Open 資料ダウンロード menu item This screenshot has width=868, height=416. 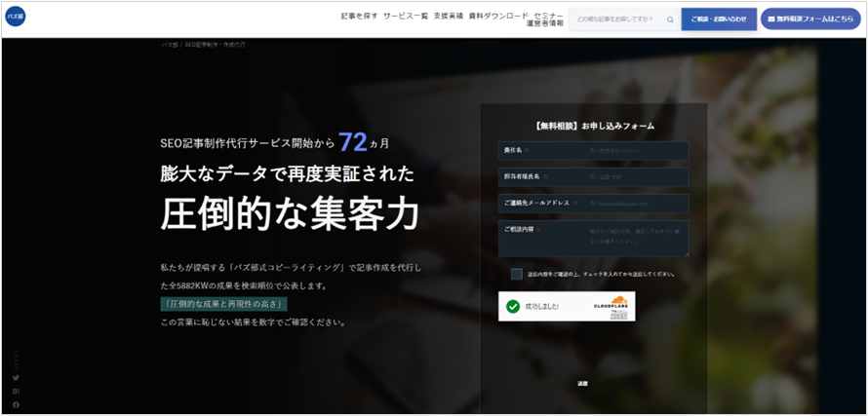(498, 16)
